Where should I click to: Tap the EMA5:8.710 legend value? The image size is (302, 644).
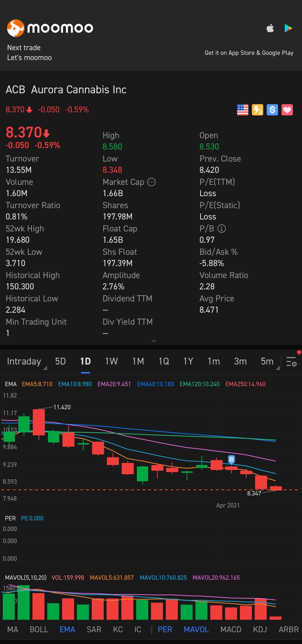[x=37, y=384]
